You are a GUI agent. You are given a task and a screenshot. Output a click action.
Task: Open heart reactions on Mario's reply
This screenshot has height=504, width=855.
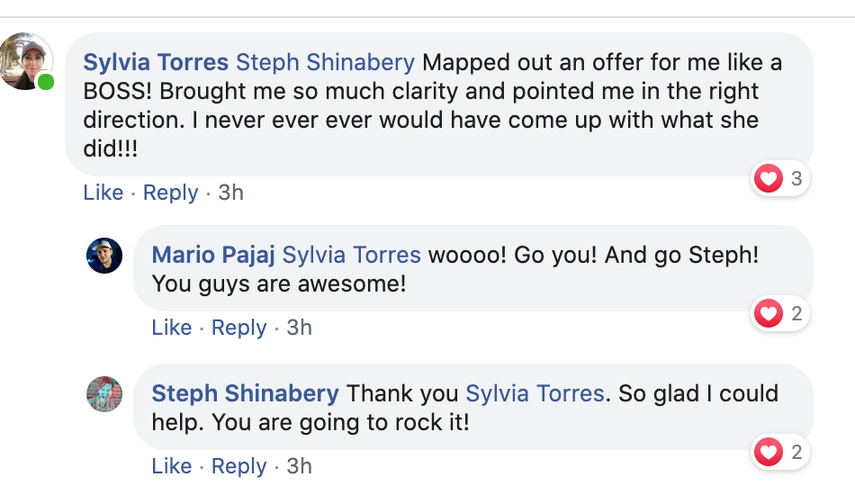click(x=779, y=314)
